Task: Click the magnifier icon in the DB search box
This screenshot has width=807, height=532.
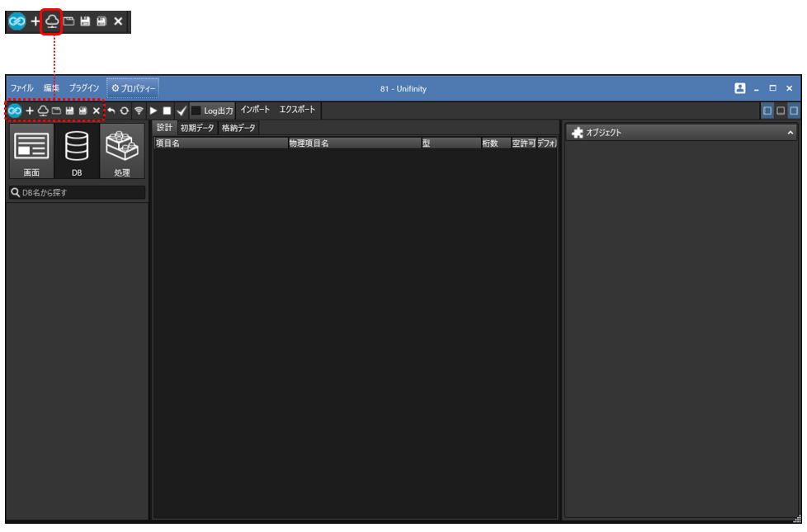Action: tap(16, 192)
